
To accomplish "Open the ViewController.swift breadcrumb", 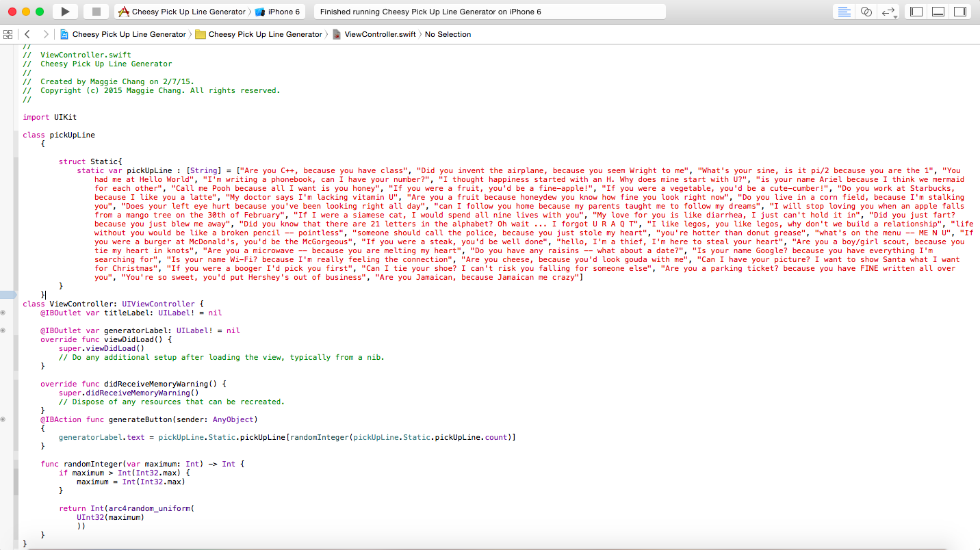I will (374, 34).
